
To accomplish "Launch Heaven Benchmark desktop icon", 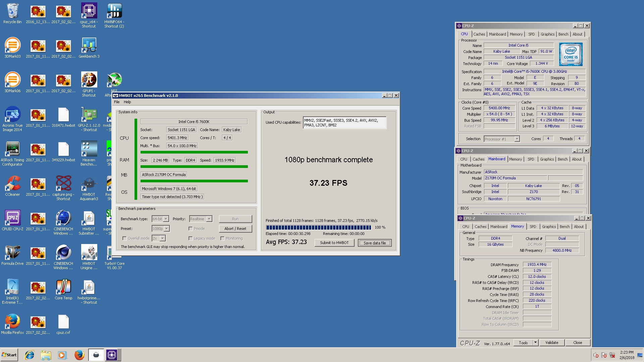I will point(89,153).
